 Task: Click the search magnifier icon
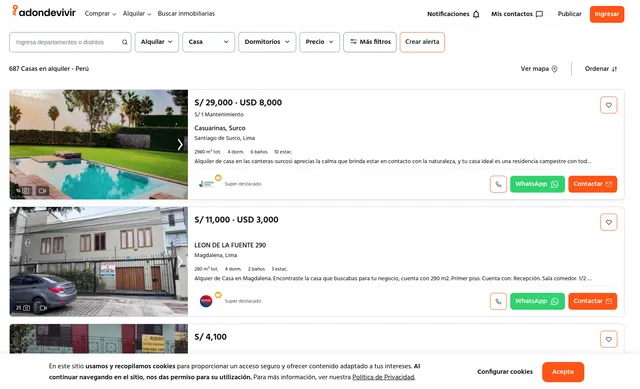coord(124,42)
